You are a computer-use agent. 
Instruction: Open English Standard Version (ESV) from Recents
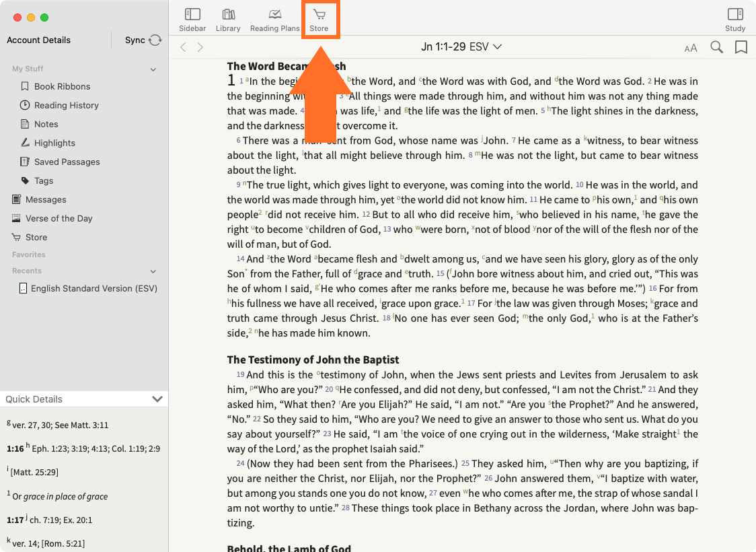[x=93, y=288]
